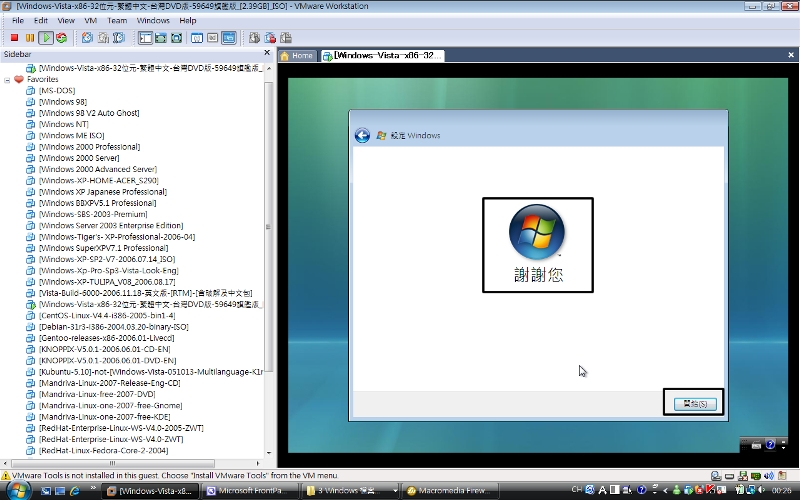Power off the VM with the red stop icon

click(x=14, y=38)
